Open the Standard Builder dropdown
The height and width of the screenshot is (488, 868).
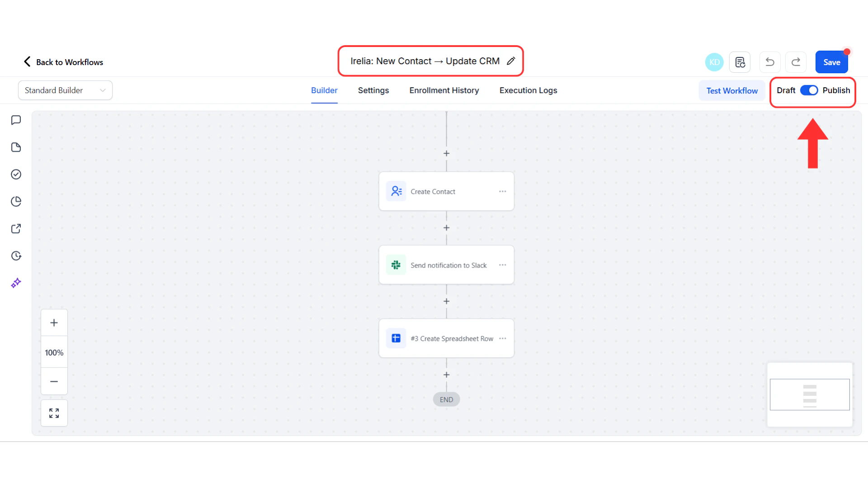click(x=65, y=90)
